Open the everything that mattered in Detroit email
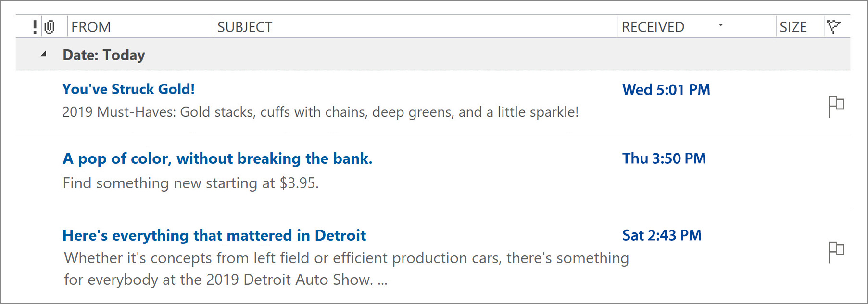The height and width of the screenshot is (304, 868). (214, 235)
